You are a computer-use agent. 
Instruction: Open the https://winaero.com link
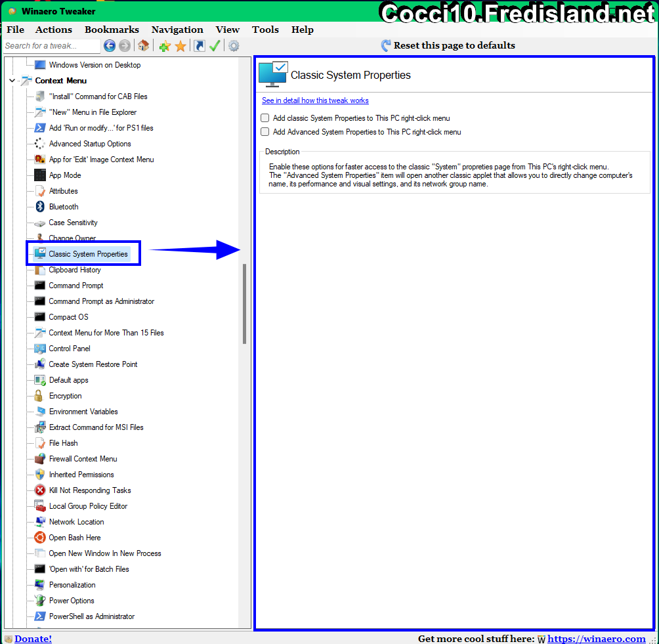point(596,639)
